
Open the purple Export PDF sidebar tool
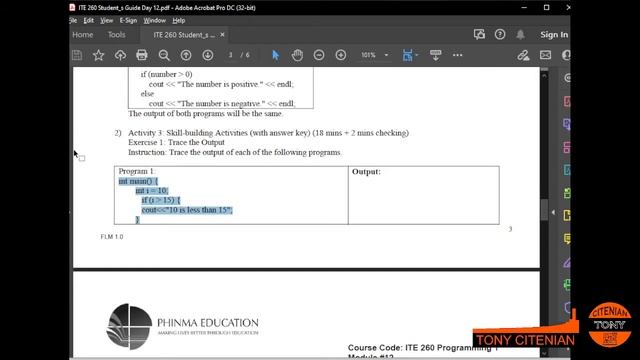567,124
